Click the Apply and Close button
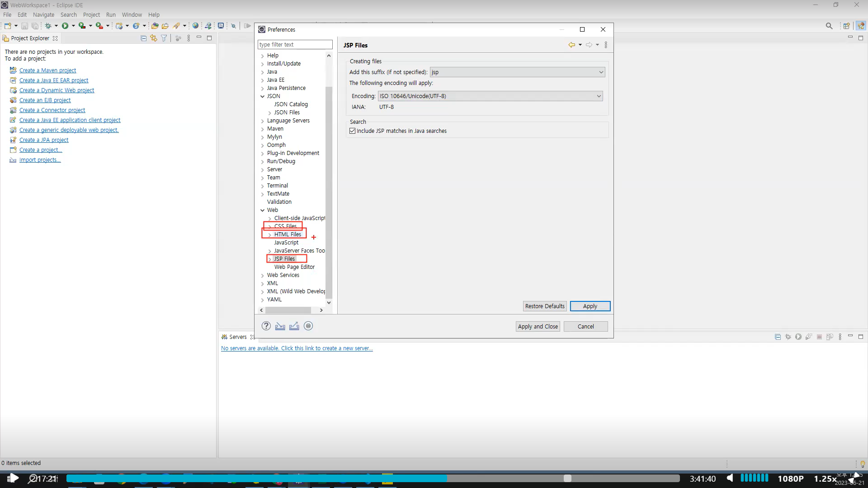Image resolution: width=868 pixels, height=488 pixels. click(538, 327)
